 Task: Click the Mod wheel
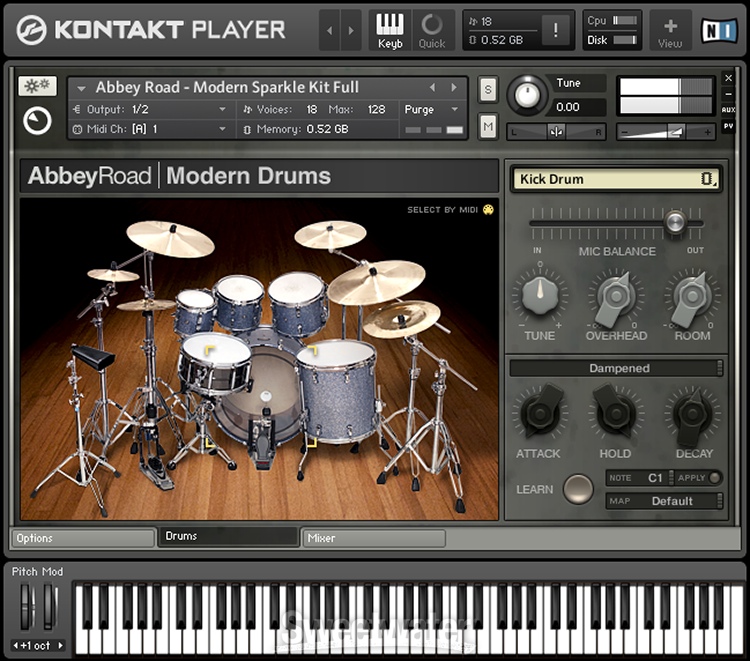tap(50, 606)
